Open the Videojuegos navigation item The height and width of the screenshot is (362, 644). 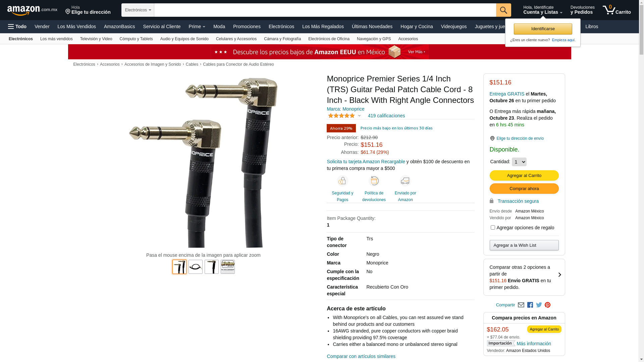[453, 26]
